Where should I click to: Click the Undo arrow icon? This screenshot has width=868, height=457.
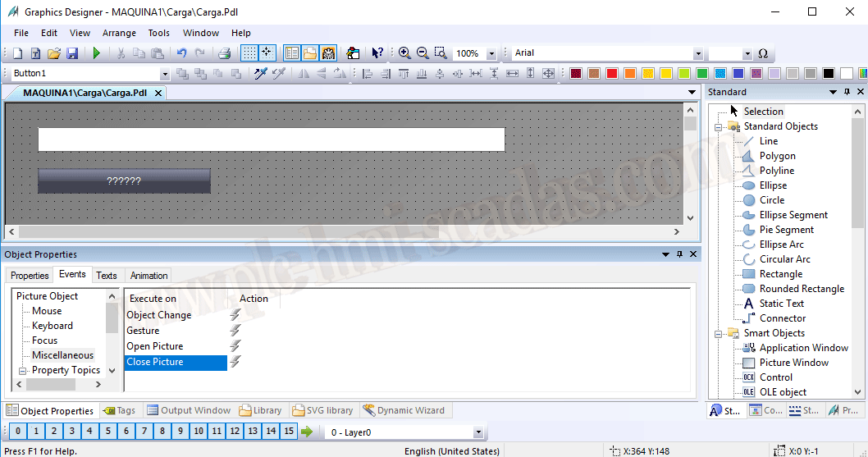coord(181,53)
